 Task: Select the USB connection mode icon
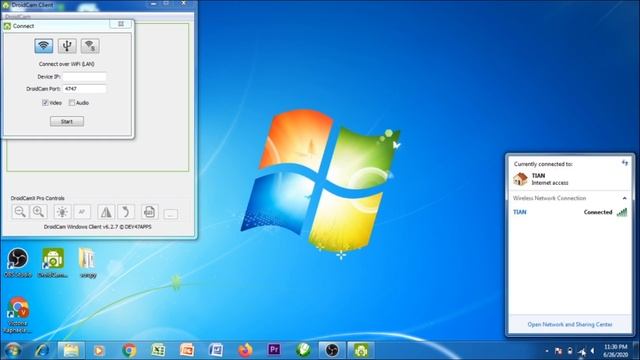[67, 46]
